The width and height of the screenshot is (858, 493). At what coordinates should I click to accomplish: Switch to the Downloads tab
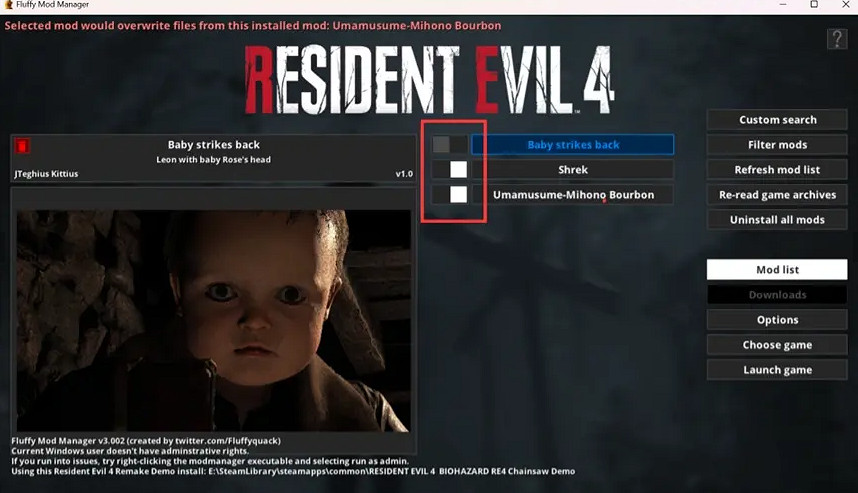(x=777, y=294)
